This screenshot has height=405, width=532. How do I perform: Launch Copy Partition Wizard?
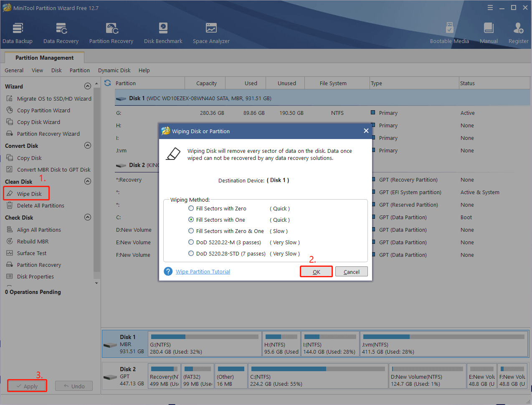pyautogui.click(x=38, y=110)
